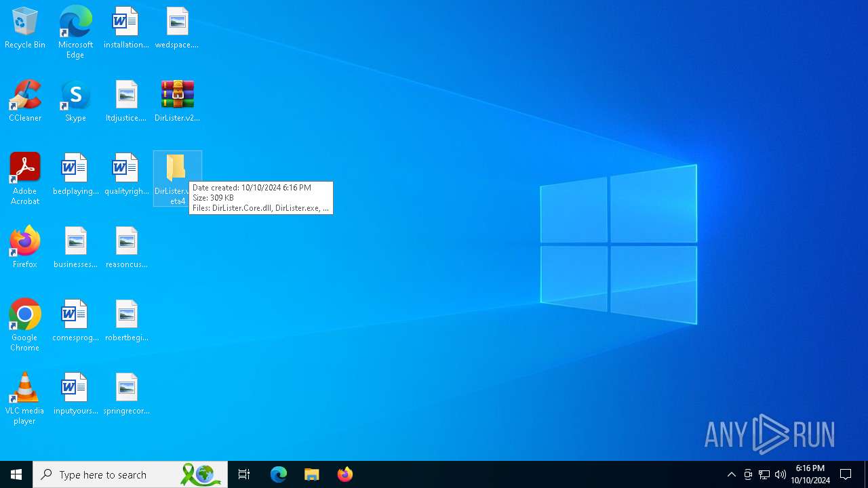Select the comesprog Word document
The image size is (868, 488).
click(x=75, y=321)
